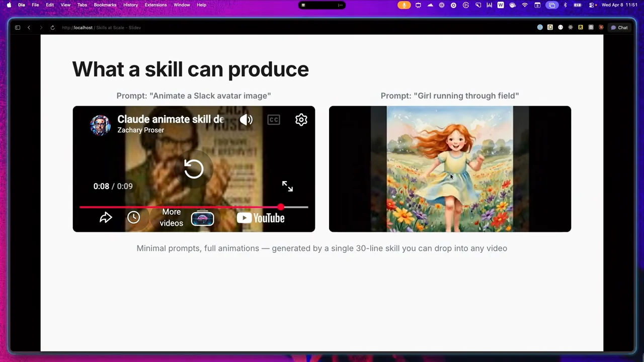Open YouTube player settings gear
The image size is (644, 362).
tap(301, 120)
